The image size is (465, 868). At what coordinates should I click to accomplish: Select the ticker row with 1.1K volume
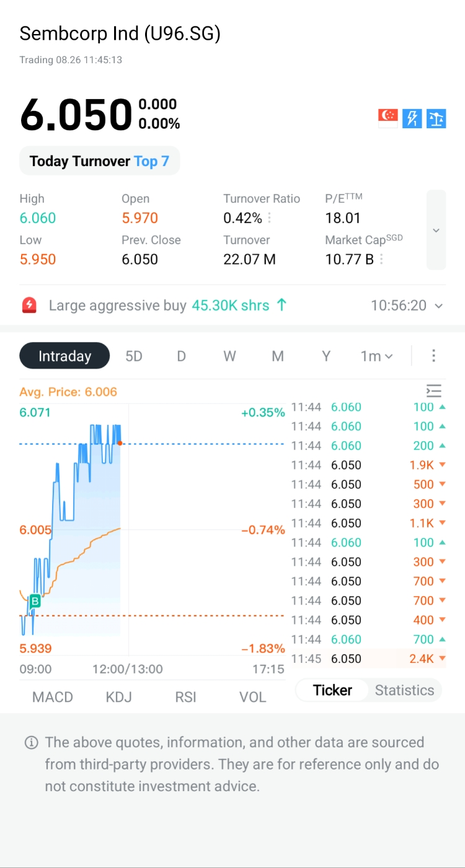pyautogui.click(x=368, y=523)
